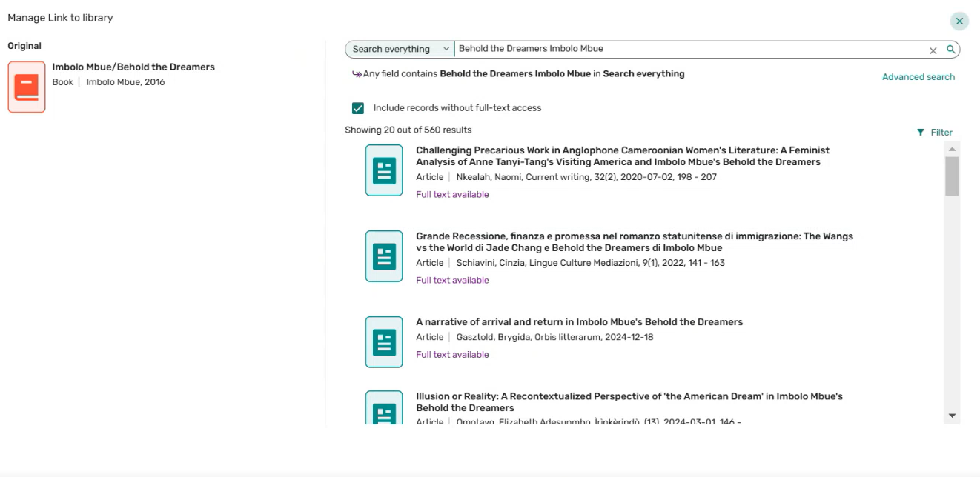The height and width of the screenshot is (477, 980).
Task: Click the Schiavini, Cinzia, Lingue Culture Mediazioni citation
Action: pos(590,263)
